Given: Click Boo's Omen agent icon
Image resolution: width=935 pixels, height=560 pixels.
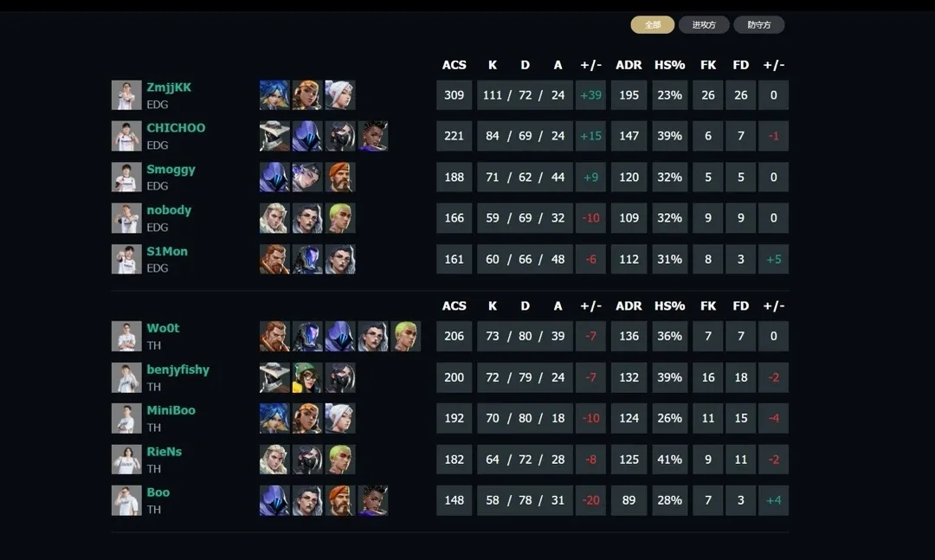Looking at the screenshot, I should [274, 500].
